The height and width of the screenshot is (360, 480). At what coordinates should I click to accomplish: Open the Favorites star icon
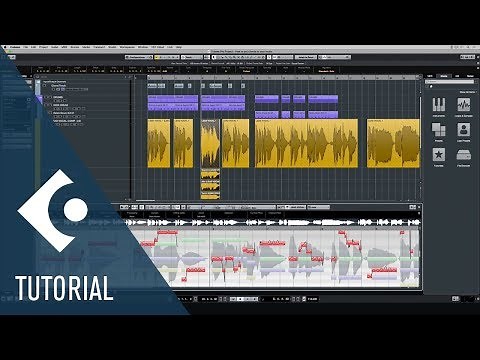pos(439,155)
